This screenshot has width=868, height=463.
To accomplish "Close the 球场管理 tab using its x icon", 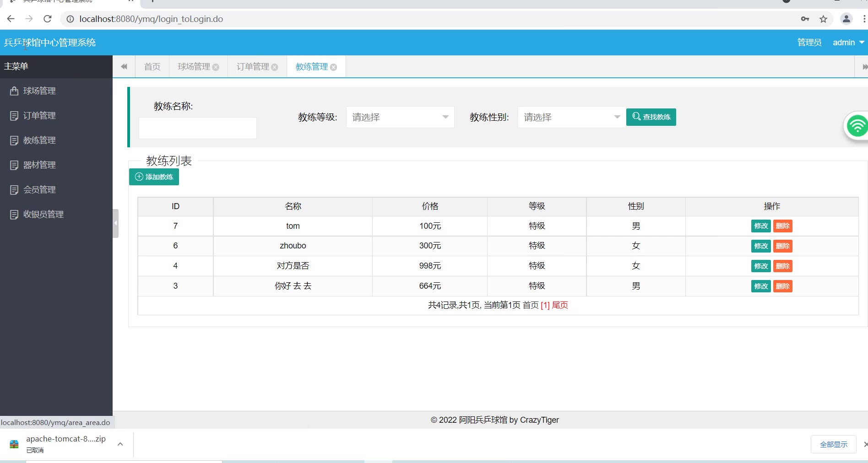I will (216, 67).
